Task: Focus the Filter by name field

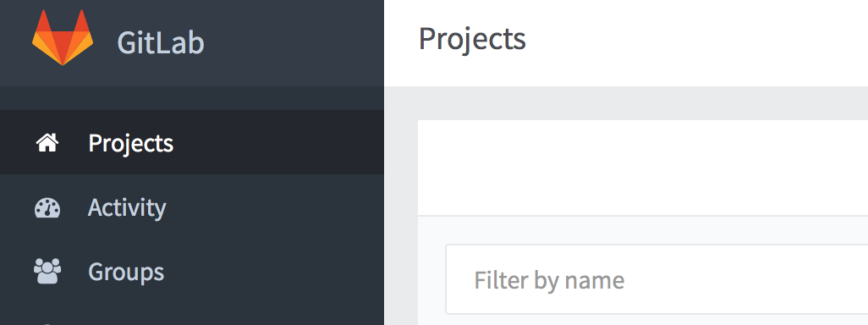Action: pyautogui.click(x=656, y=279)
